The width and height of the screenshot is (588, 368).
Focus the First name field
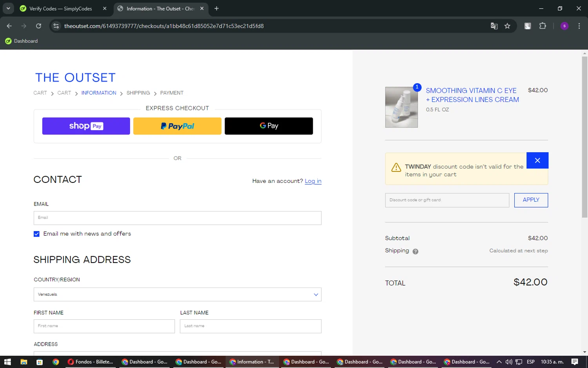click(x=104, y=326)
